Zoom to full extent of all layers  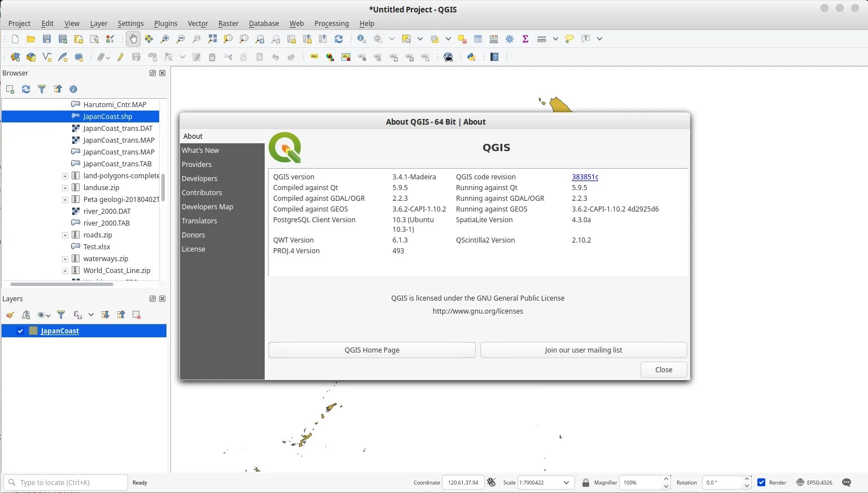(x=212, y=39)
